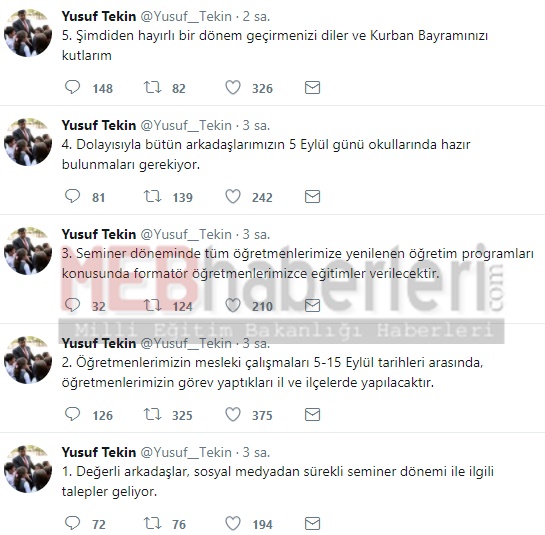Reply to the formatör öğretmenler tweet

click(72, 305)
